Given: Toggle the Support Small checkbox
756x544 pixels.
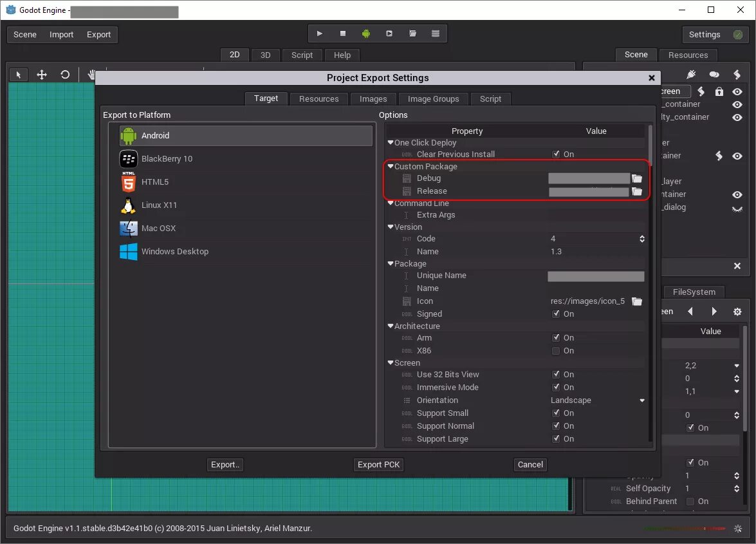Looking at the screenshot, I should tap(556, 413).
